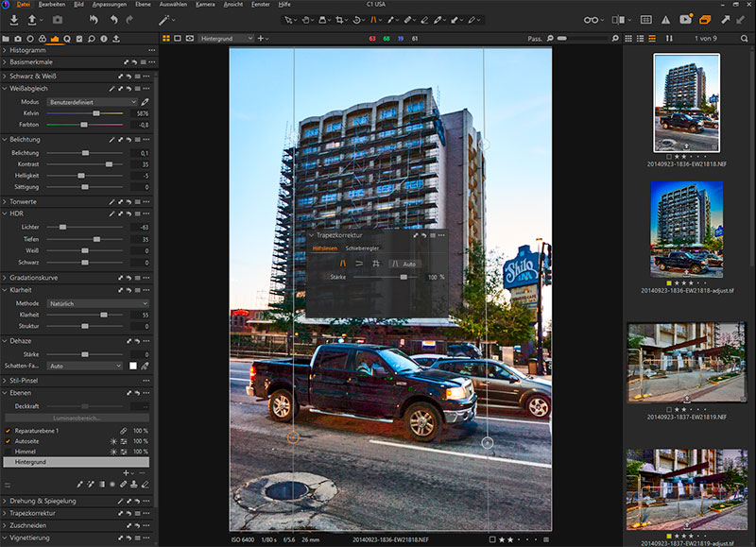Select the draw mask brush in Ebenen

(x=79, y=484)
